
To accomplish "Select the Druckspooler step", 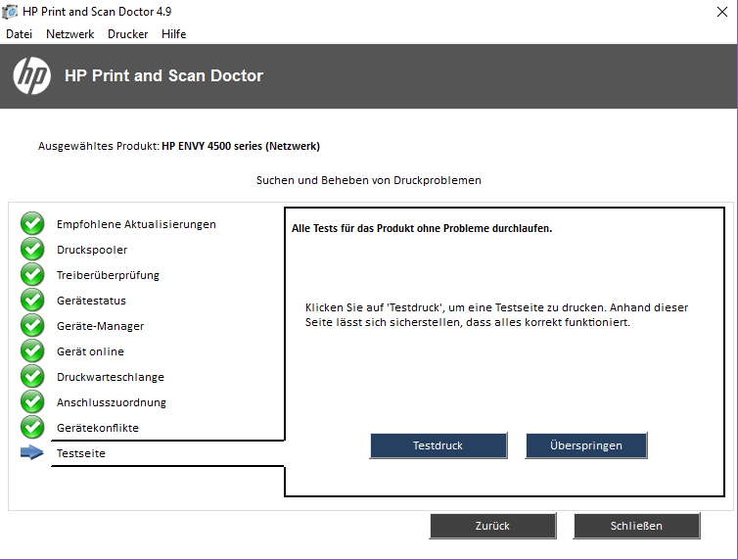I will coord(92,250).
